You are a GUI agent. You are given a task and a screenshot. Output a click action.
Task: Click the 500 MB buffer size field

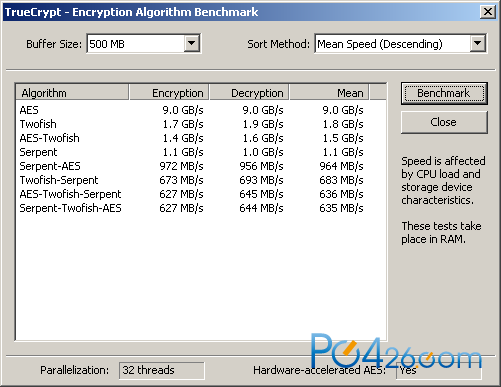(144, 43)
